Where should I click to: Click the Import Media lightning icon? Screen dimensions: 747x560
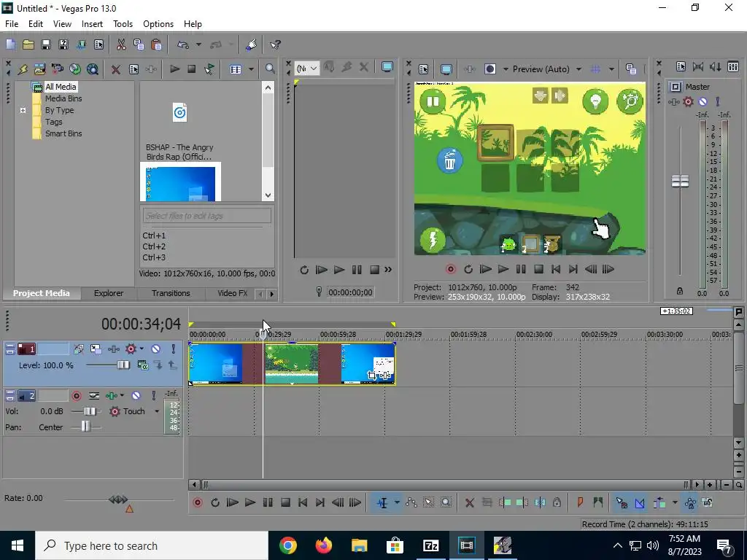tap(23, 69)
